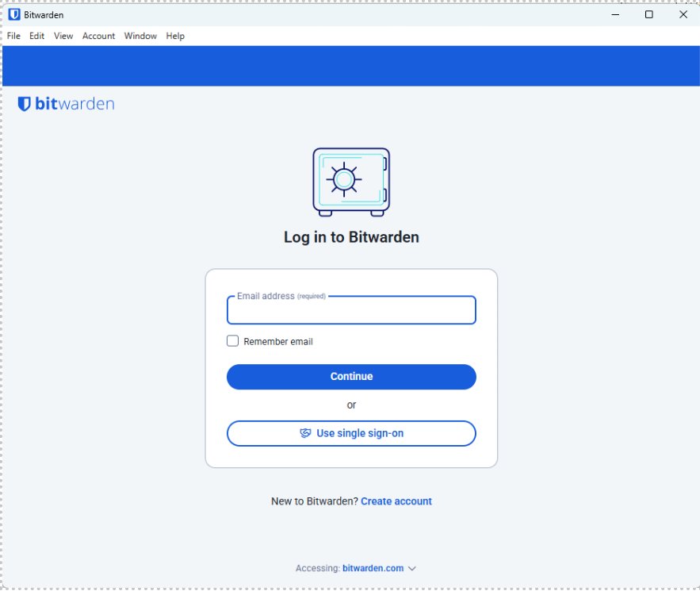Open the Window menu

pyautogui.click(x=140, y=36)
